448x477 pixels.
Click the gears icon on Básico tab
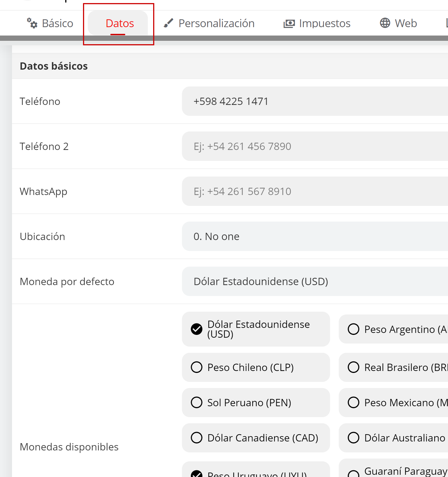[x=32, y=23]
